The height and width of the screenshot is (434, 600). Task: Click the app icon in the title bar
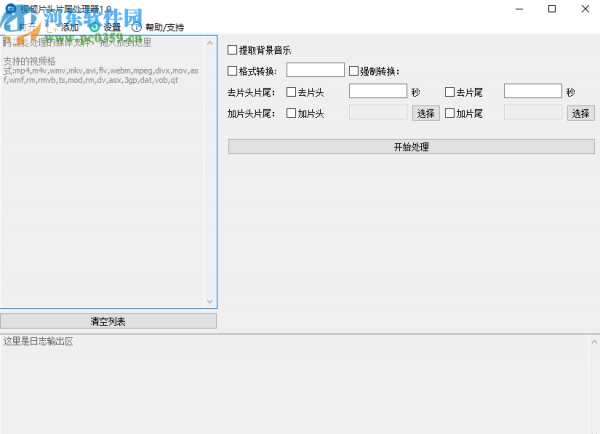point(9,8)
